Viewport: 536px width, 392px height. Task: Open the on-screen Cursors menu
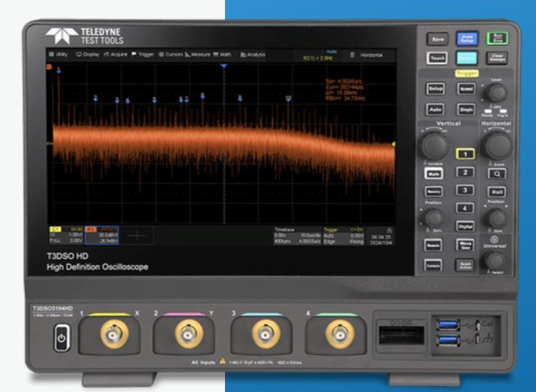point(171,54)
